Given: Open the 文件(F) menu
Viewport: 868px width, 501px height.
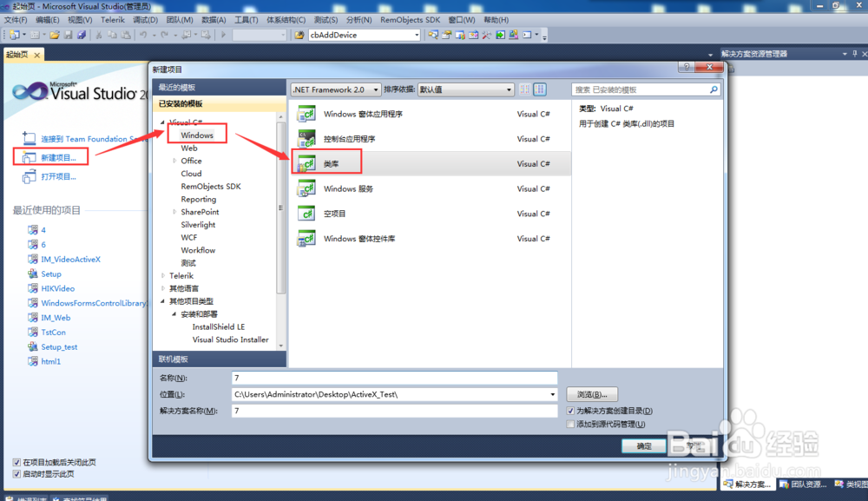Looking at the screenshot, I should click(x=16, y=20).
